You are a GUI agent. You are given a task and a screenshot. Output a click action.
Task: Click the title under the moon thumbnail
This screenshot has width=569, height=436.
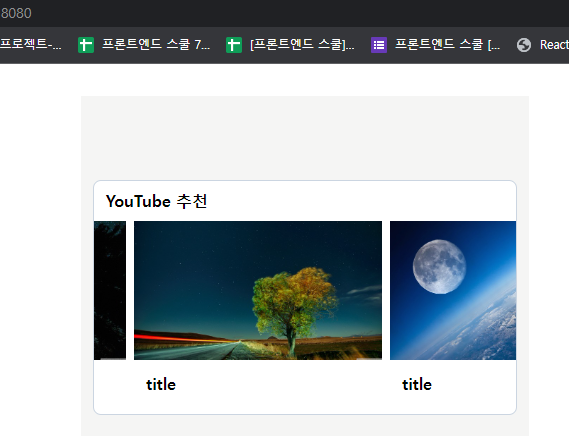(417, 384)
